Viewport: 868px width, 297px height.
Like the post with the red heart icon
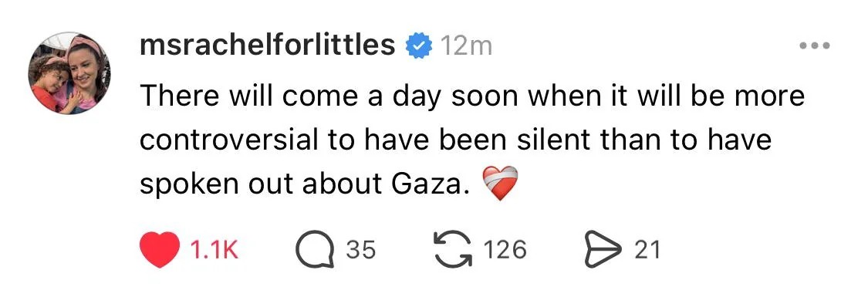tap(160, 251)
